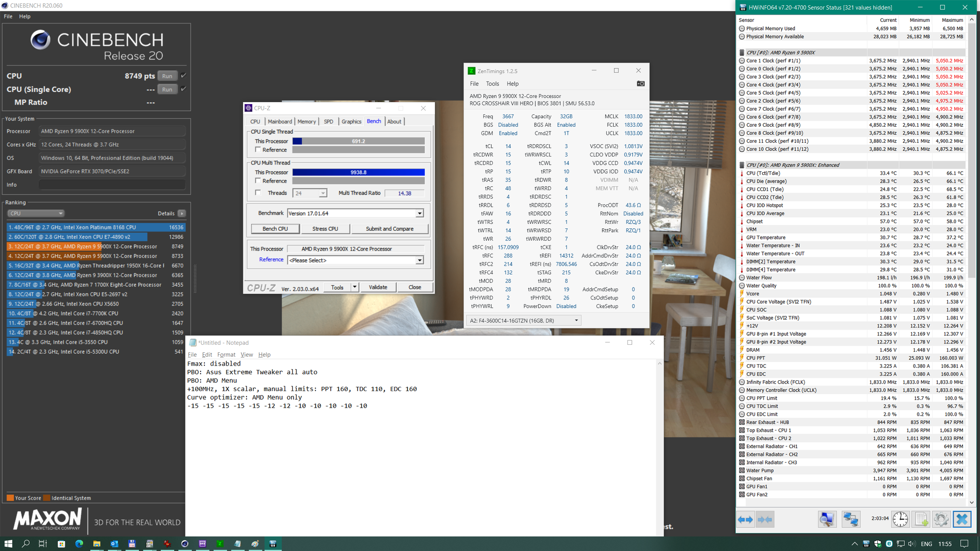Open Notepad Edit menu
This screenshot has width=980, height=551.
(207, 355)
